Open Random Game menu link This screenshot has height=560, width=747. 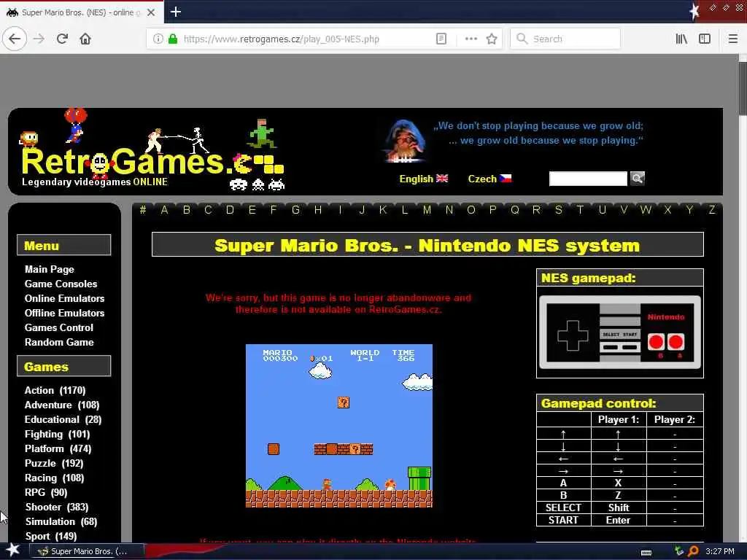click(59, 343)
